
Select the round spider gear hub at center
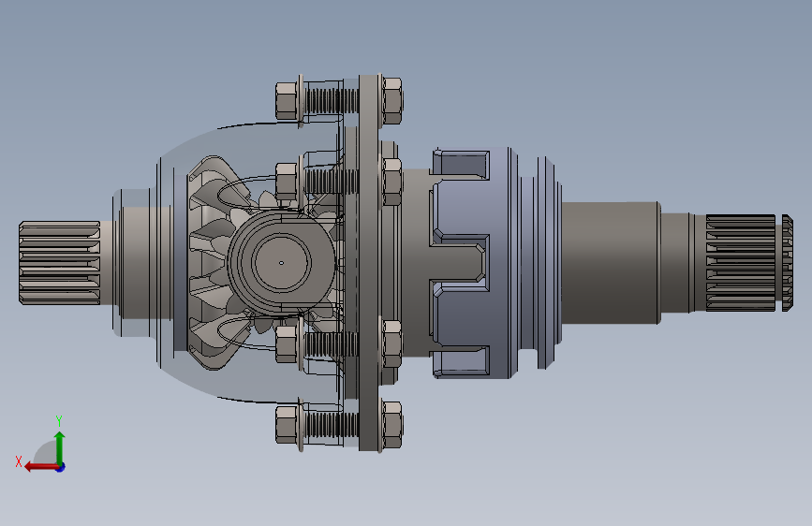pos(282,262)
